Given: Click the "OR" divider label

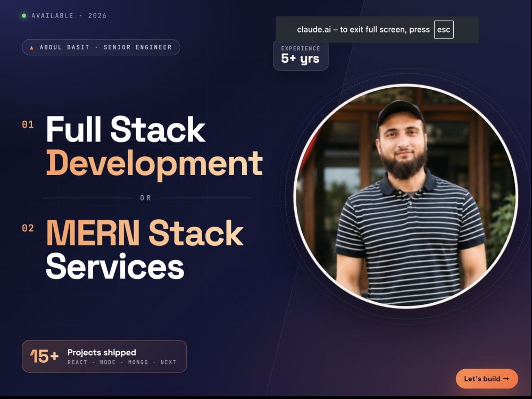Looking at the screenshot, I should click(x=146, y=198).
